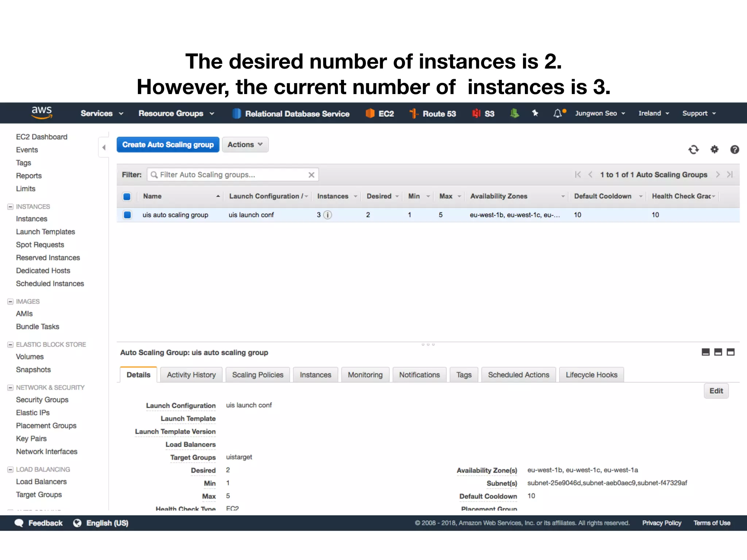Collapse the IMAGES sidebar section

click(x=10, y=302)
